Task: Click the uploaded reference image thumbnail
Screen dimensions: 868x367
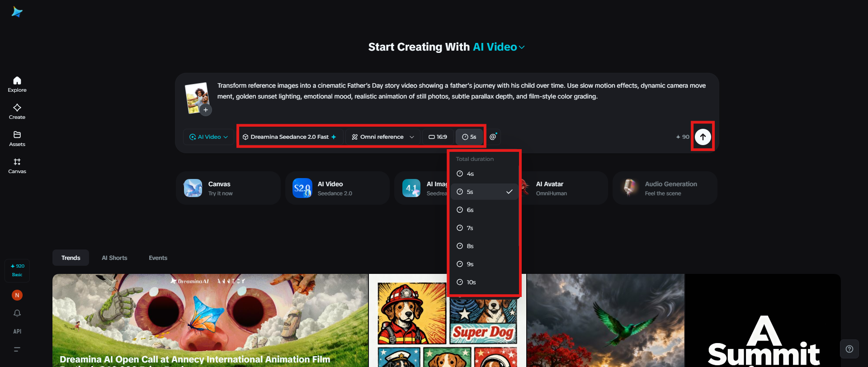Action: pos(197,97)
